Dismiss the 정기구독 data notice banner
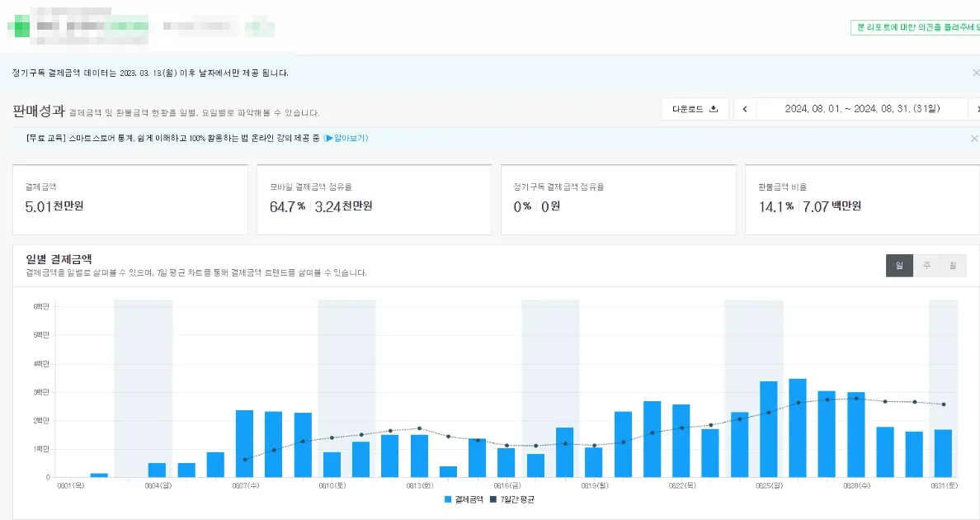 point(975,73)
